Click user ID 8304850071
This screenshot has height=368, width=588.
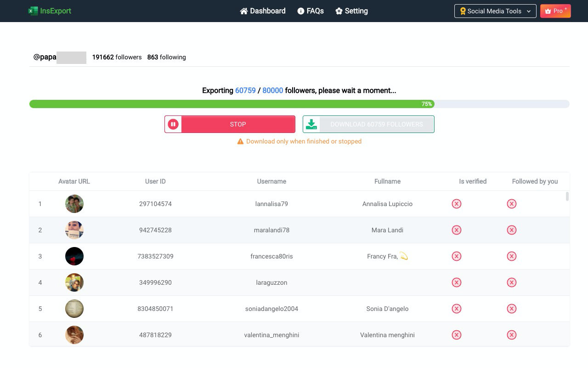click(x=155, y=309)
